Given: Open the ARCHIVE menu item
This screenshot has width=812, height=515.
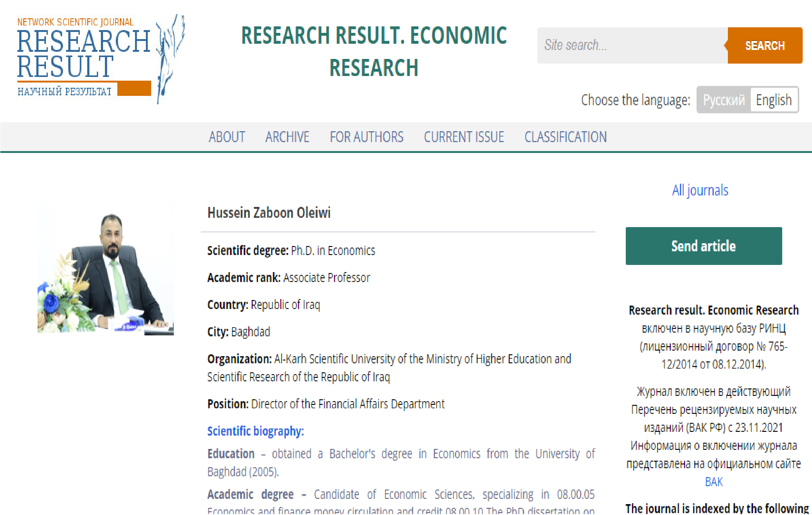Looking at the screenshot, I should click(287, 137).
